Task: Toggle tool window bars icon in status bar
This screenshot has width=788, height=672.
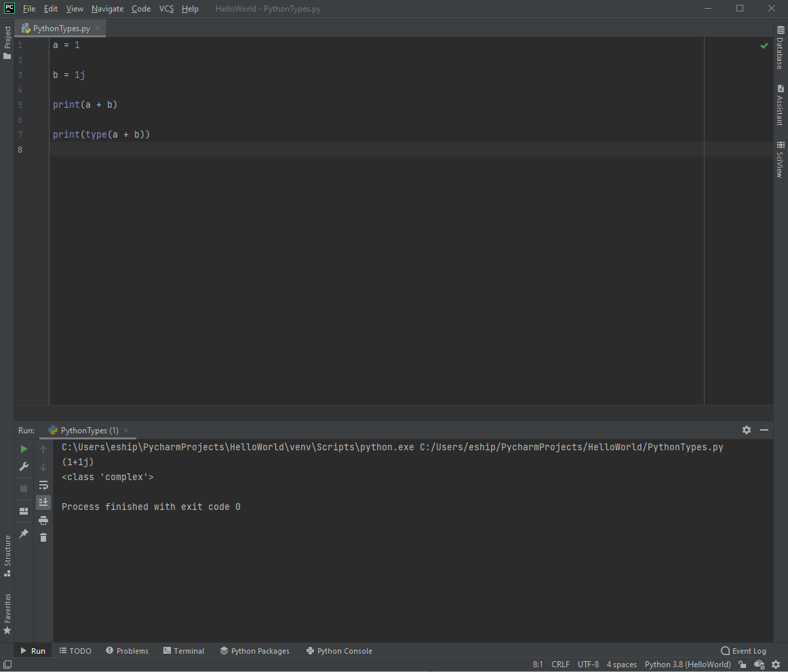Action: point(7,665)
